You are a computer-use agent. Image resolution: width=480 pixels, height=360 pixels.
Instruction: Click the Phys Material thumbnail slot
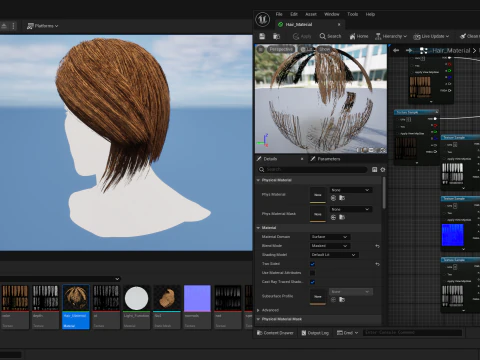[318, 195]
